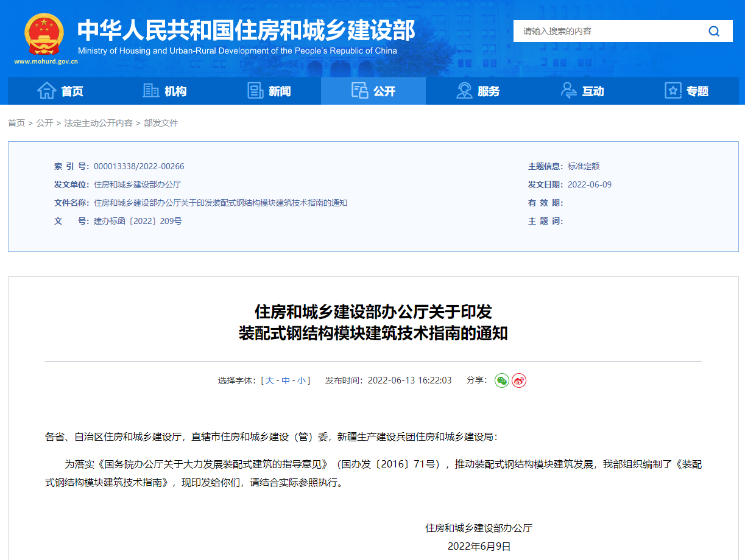This screenshot has width=745, height=560.
Task: Click the 主题信息 label
Action: pyautogui.click(x=546, y=166)
